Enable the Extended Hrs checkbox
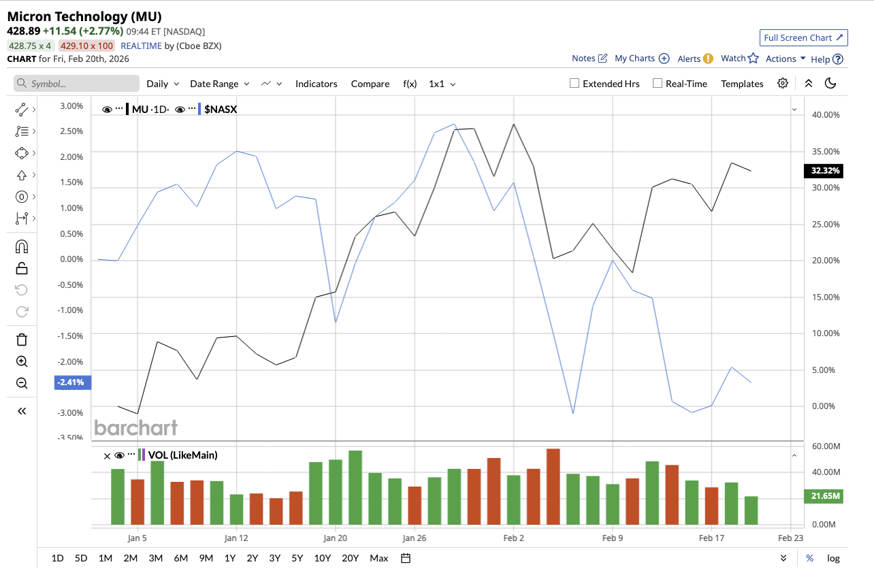This screenshot has height=588, width=874. pos(574,83)
